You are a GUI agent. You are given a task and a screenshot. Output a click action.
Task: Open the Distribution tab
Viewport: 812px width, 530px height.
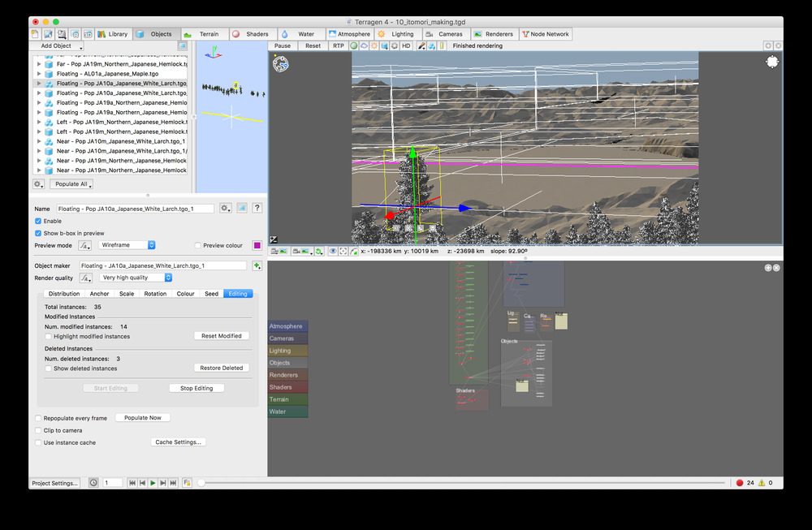click(64, 294)
